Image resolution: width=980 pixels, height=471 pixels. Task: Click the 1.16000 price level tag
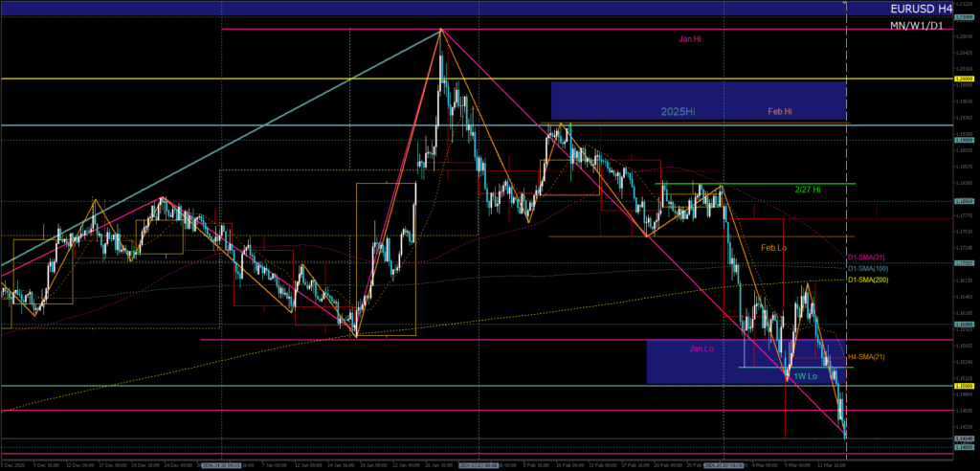(x=964, y=325)
